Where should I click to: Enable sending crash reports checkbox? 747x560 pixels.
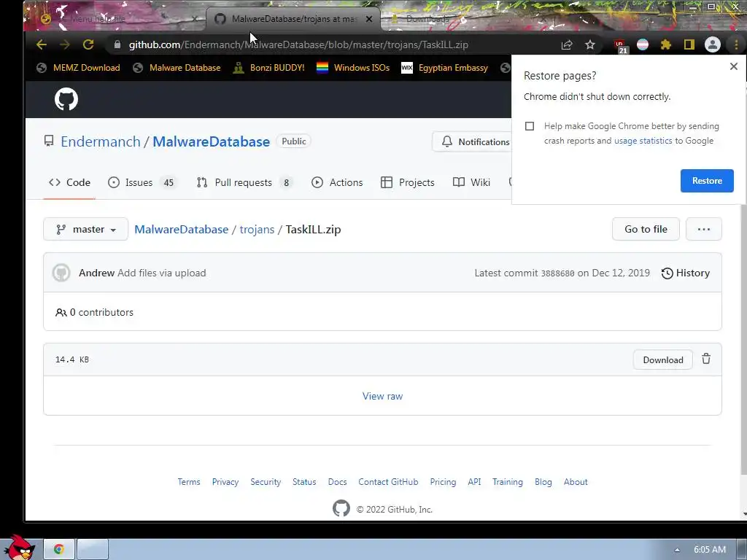click(x=530, y=126)
